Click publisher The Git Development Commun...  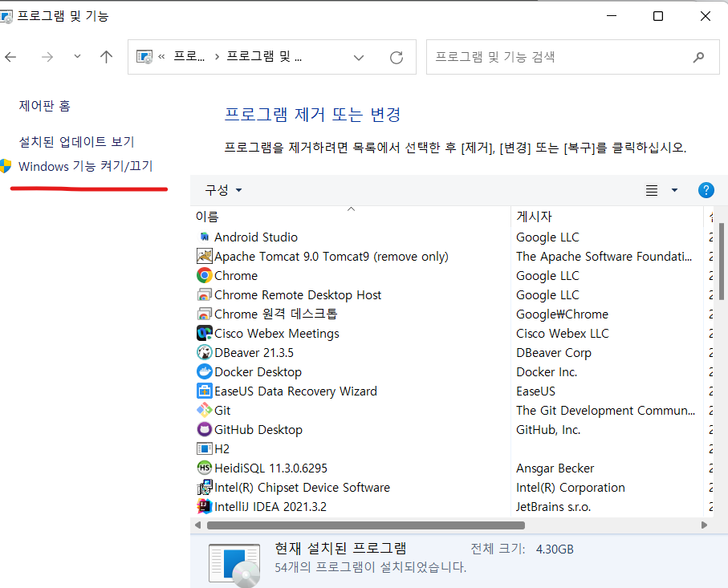coord(605,411)
